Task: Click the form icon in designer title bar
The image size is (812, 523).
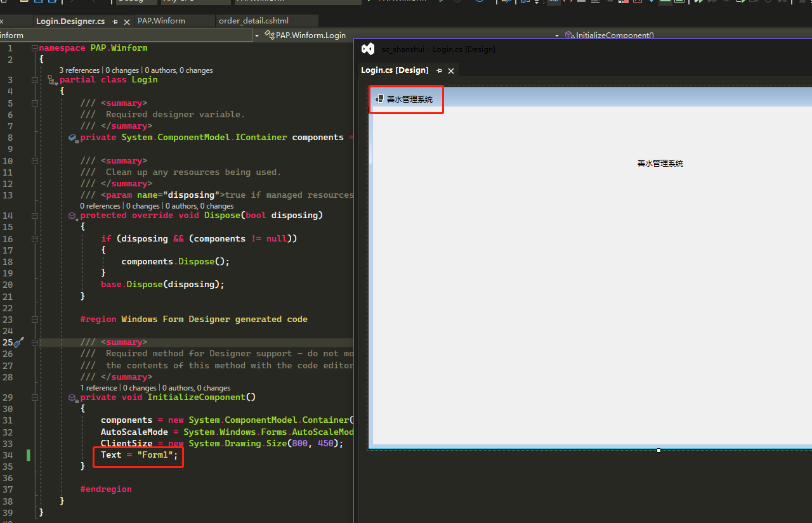Action: pos(379,99)
